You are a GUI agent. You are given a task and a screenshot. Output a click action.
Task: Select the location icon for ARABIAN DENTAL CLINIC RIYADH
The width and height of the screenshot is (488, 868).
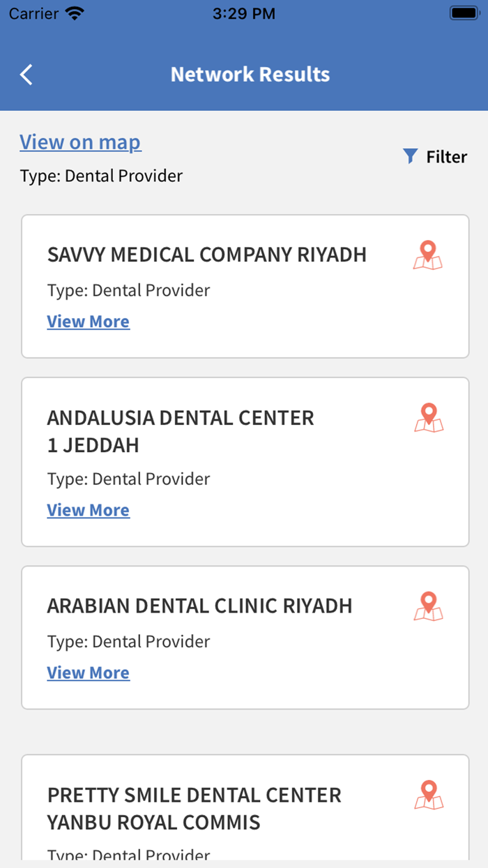click(x=427, y=606)
